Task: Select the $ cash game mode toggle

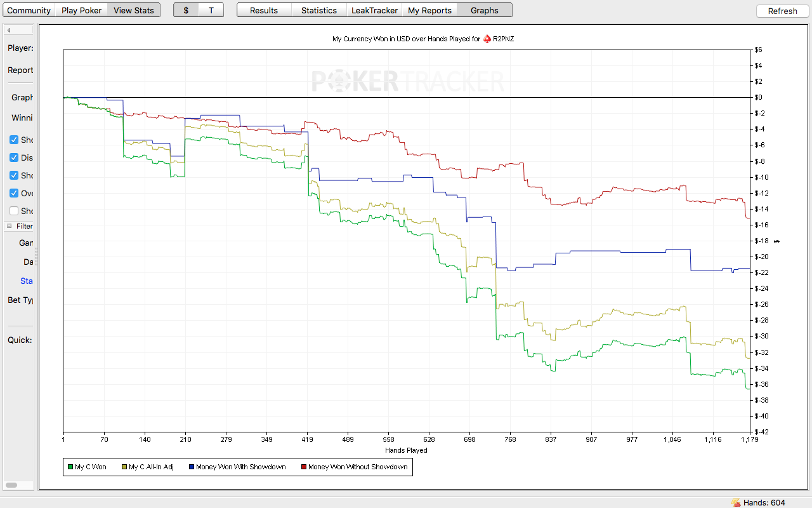Action: coord(186,10)
